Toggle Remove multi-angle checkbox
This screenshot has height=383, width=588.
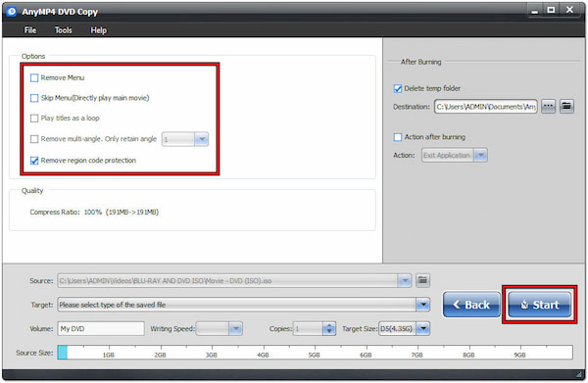pyautogui.click(x=34, y=139)
